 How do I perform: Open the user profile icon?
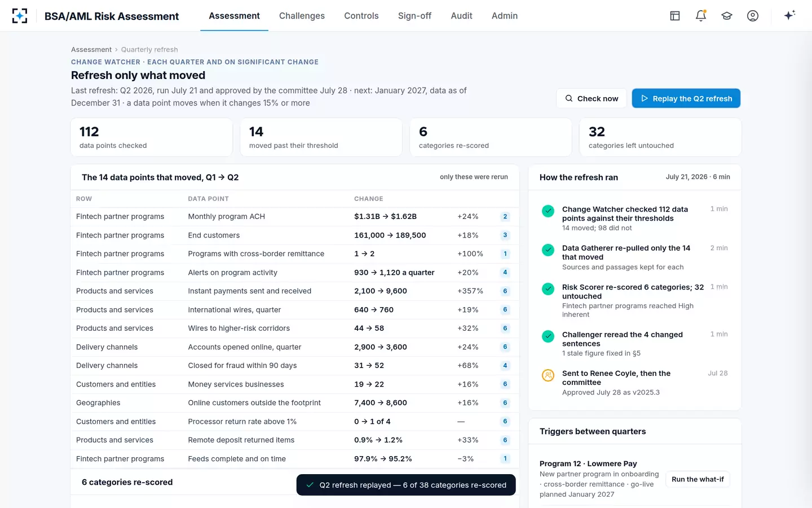pyautogui.click(x=753, y=16)
